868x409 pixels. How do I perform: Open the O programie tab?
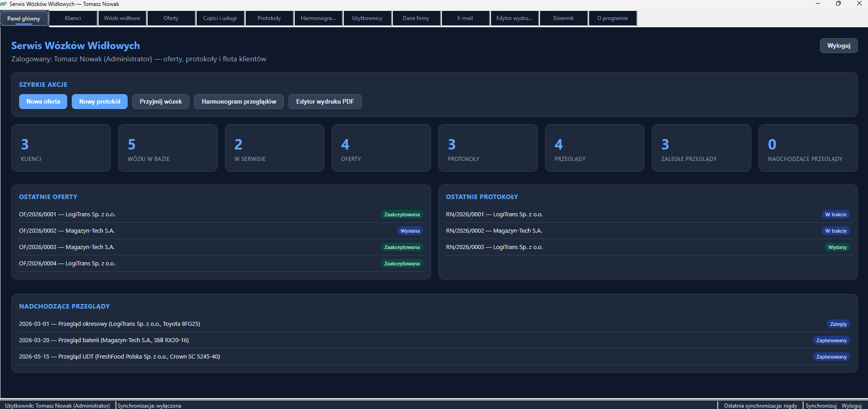click(613, 18)
